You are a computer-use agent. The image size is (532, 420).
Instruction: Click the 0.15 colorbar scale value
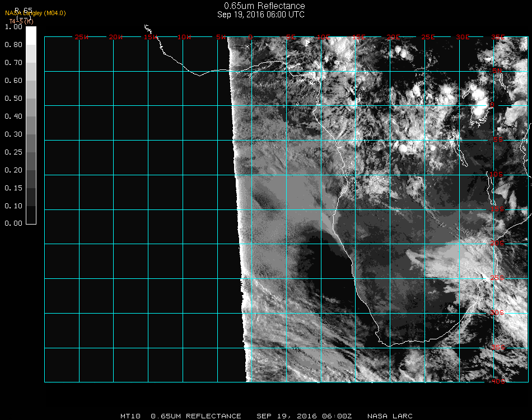pos(13,188)
